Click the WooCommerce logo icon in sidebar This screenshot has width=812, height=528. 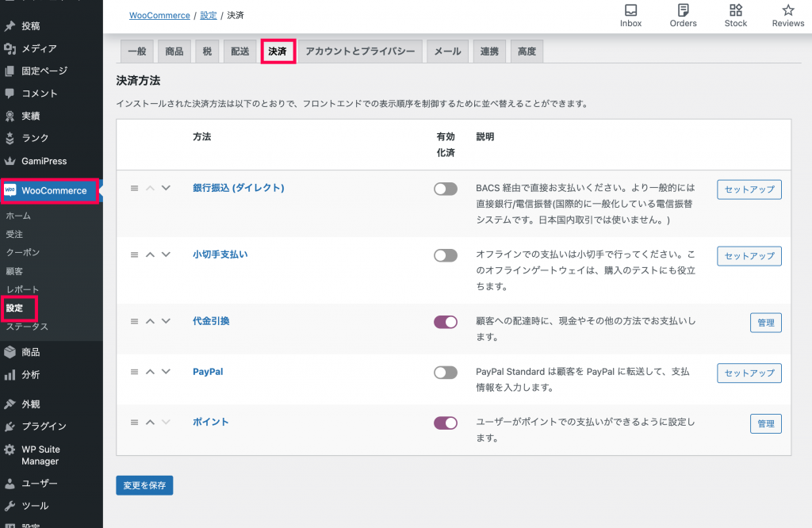[10, 190]
